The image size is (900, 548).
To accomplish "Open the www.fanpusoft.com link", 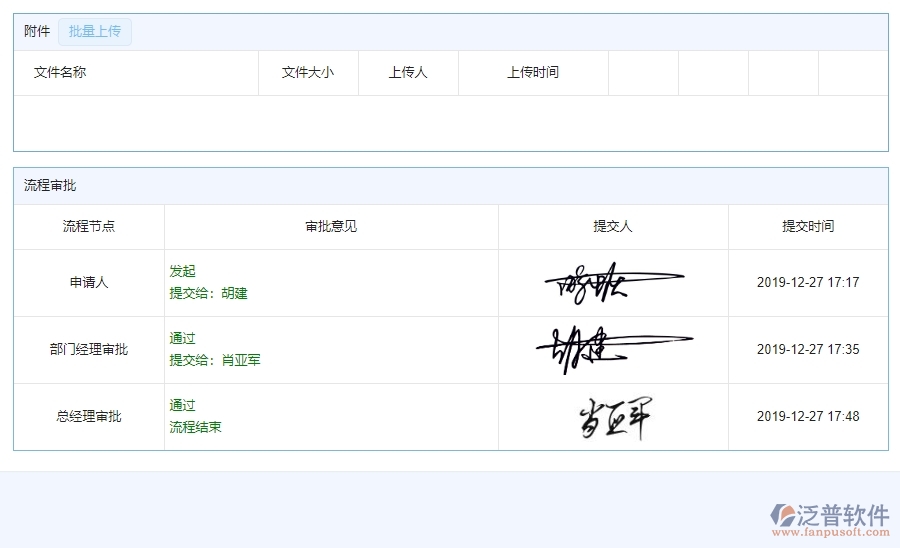I will 829,533.
